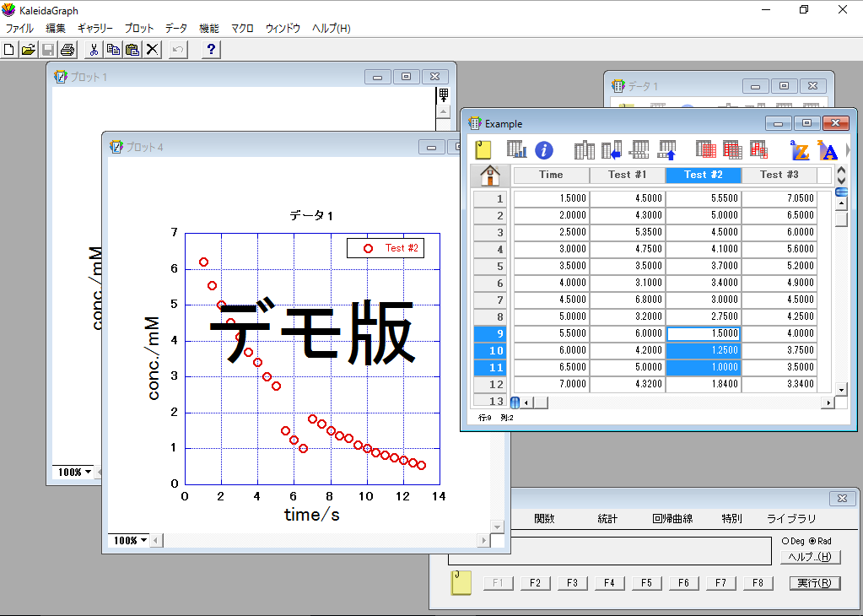The height and width of the screenshot is (616, 863).
Task: Click the 実行(R) run button
Action: tap(815, 583)
